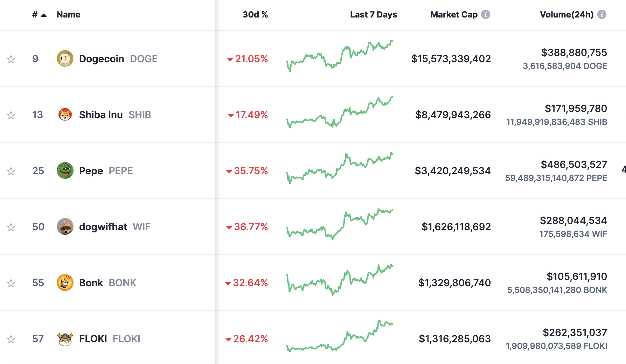
Task: Click the 59,489,315,140,872 PEPE volume amount
Action: coord(556,178)
